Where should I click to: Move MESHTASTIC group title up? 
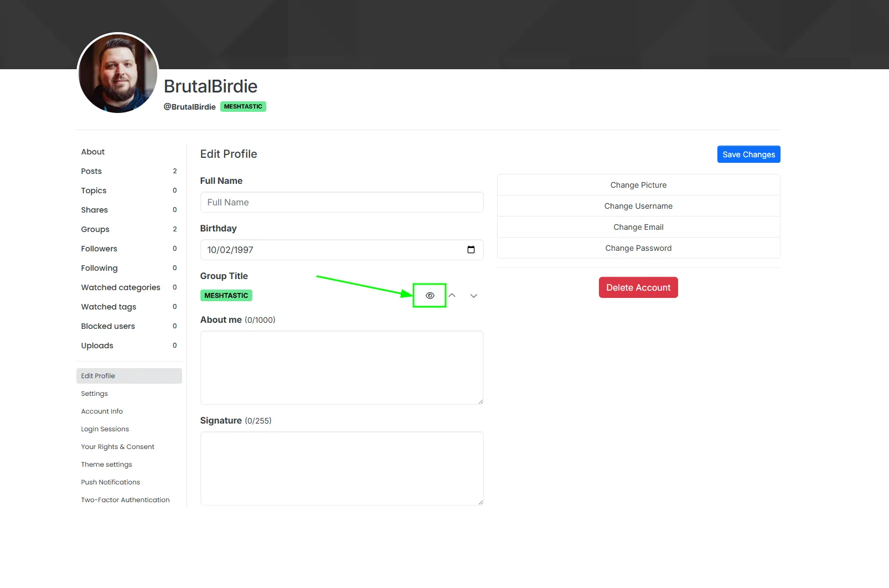pos(452,296)
